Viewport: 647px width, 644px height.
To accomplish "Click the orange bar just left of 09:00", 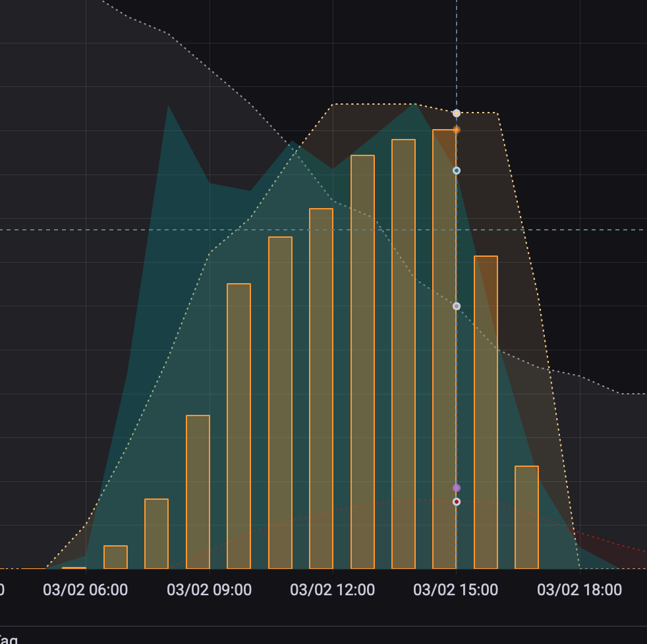I will (x=198, y=492).
